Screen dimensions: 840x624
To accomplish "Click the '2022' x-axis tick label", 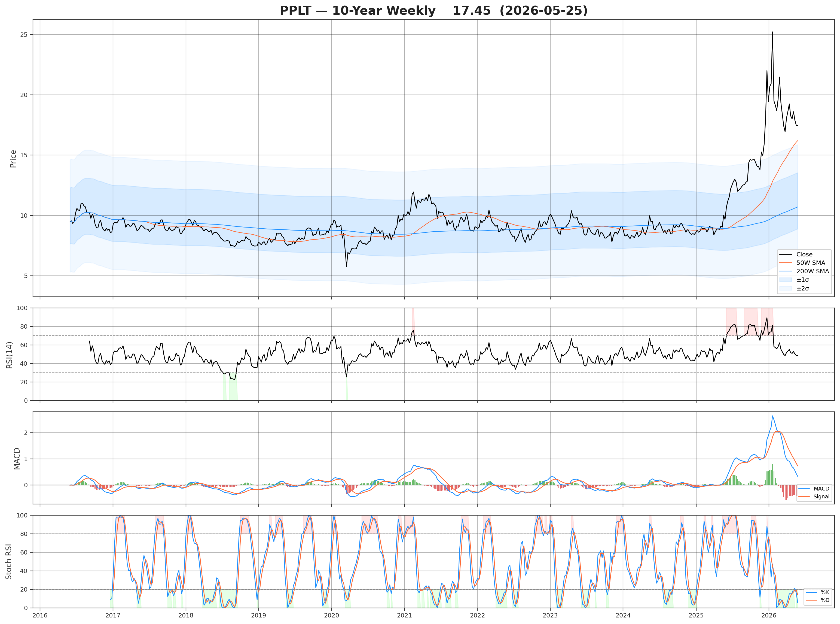I will point(477,616).
